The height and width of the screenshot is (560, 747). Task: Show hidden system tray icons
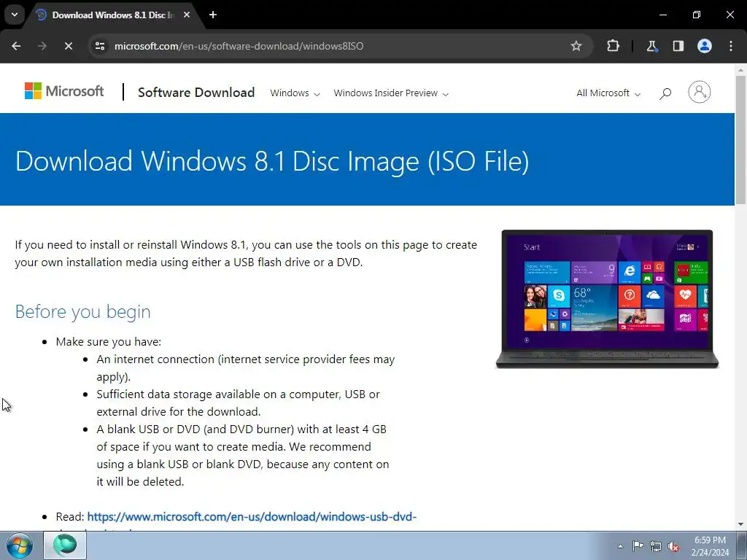(x=620, y=546)
